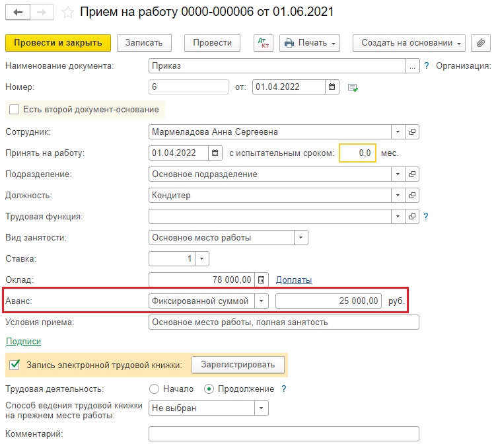
Task: Add document to favorites with the star
Action: pyautogui.click(x=68, y=13)
